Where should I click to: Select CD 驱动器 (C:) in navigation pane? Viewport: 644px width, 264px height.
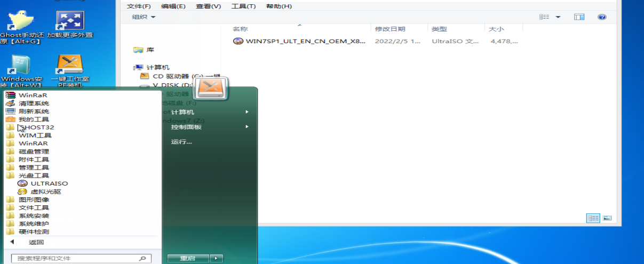pos(179,76)
